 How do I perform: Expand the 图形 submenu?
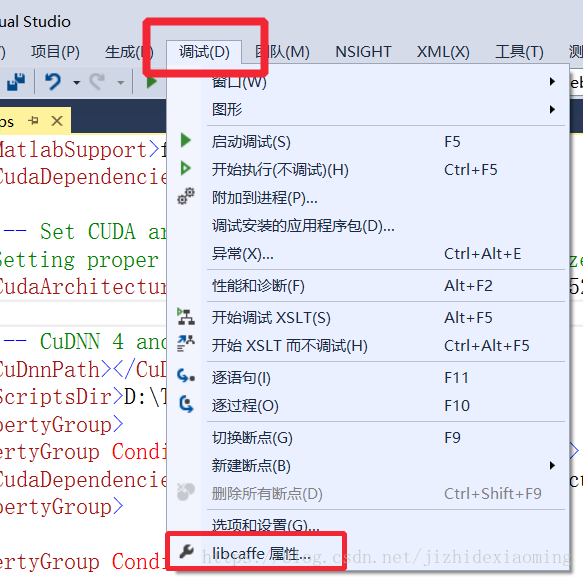tap(368, 109)
